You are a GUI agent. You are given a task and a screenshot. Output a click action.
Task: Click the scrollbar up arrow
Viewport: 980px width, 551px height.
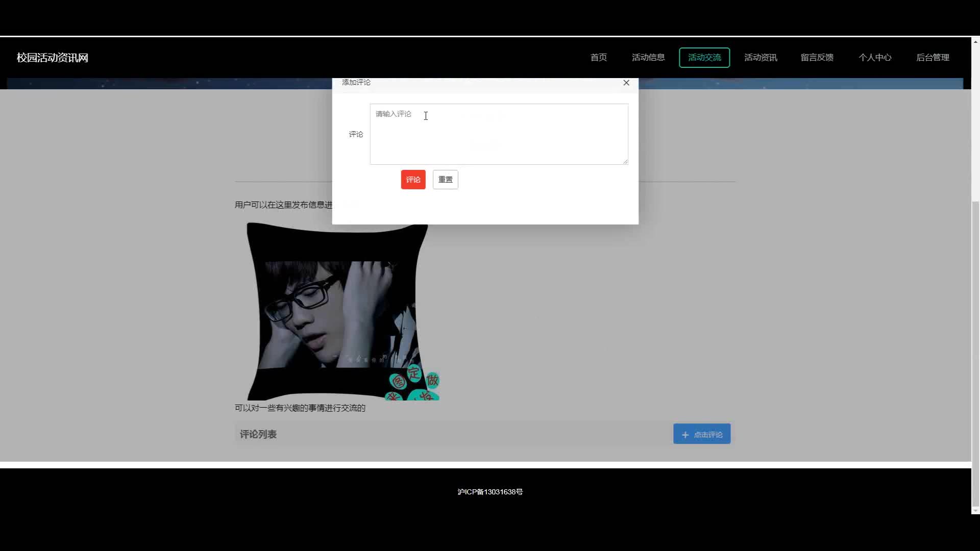click(x=975, y=42)
